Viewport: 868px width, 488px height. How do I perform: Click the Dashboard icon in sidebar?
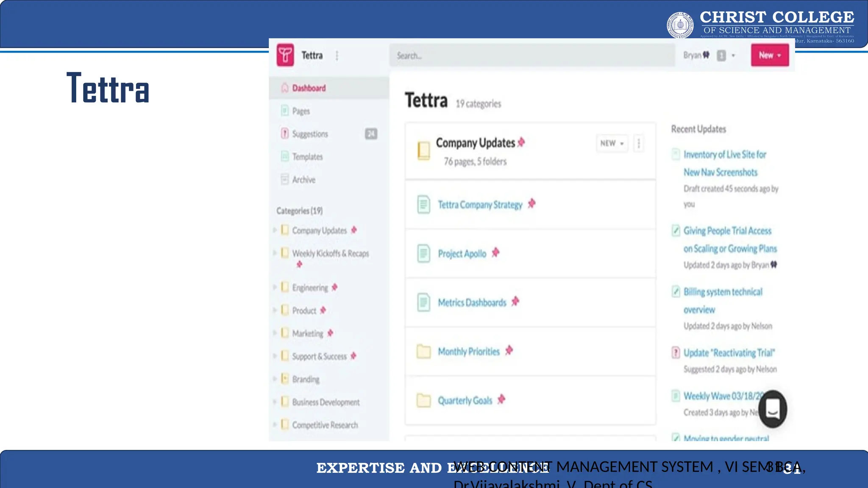pos(285,88)
